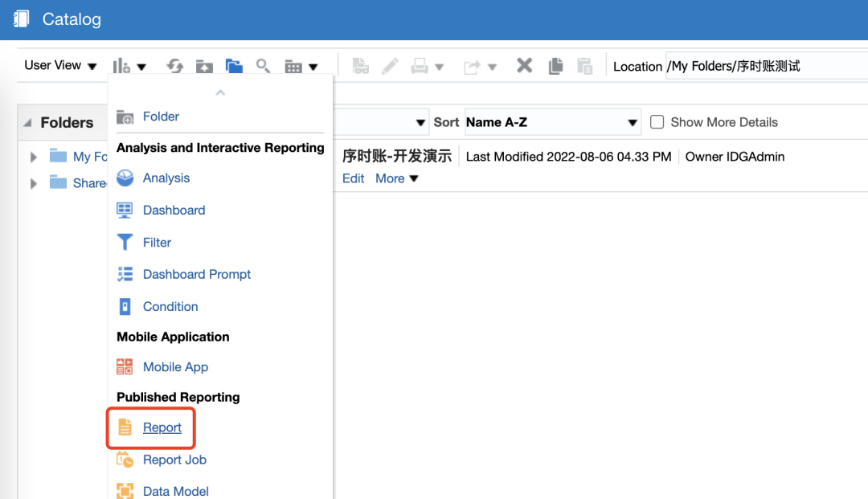Click the Delete X toolbar icon
Image resolution: width=868 pixels, height=499 pixels.
click(524, 66)
